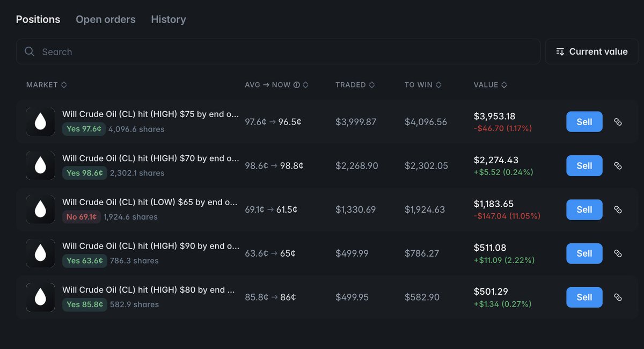This screenshot has width=644, height=349.
Task: Click the +$1.34 (0.27%) gain text
Action: click(x=503, y=304)
